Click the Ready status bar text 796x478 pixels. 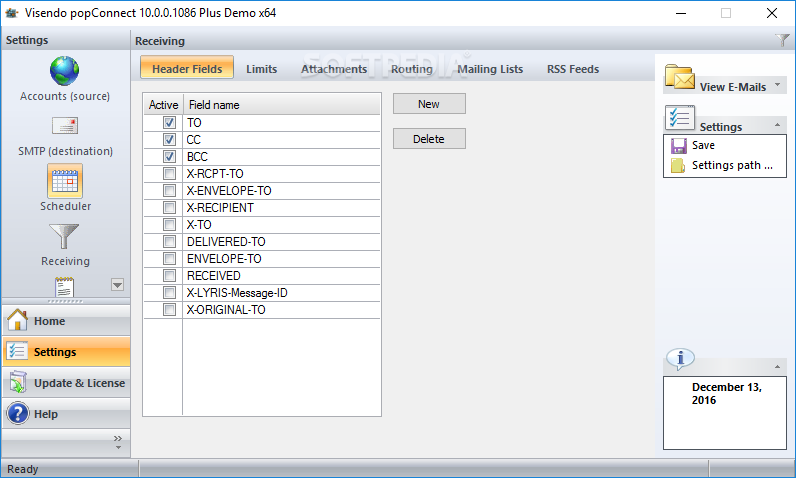tap(22, 469)
